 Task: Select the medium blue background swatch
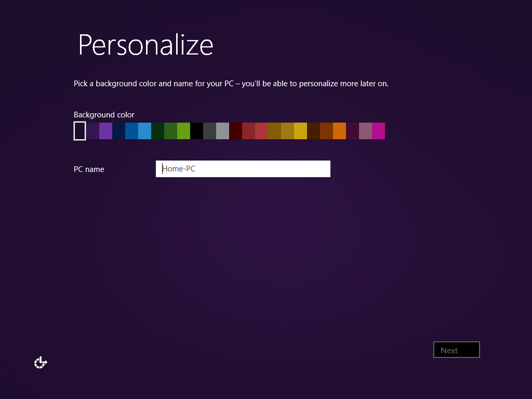pos(131,131)
